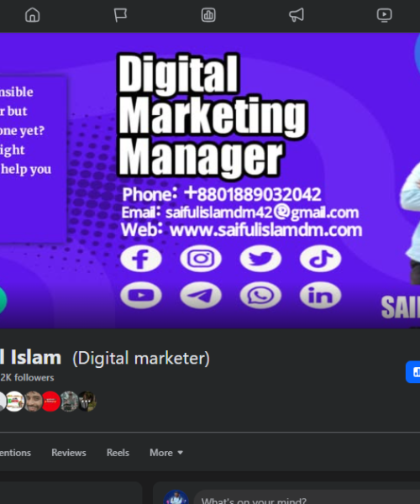This screenshot has height=504, width=420.
Task: Click the LinkedIn logo on cover photo
Action: (320, 295)
